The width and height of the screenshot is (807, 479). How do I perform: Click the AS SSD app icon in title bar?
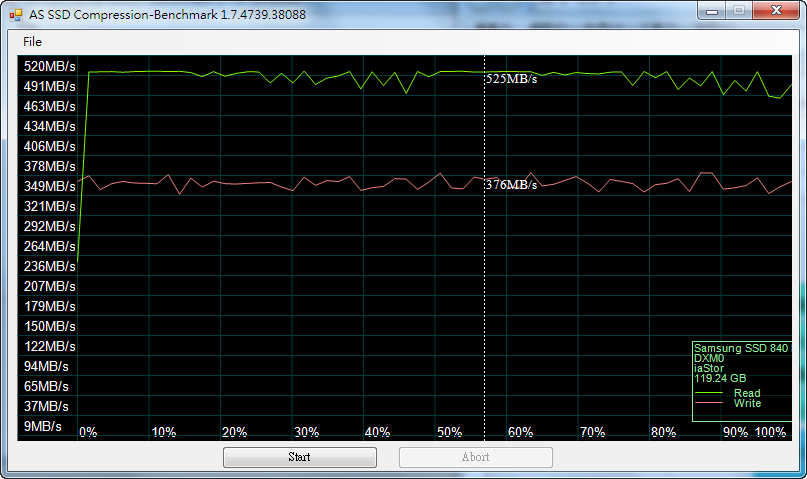(16, 14)
